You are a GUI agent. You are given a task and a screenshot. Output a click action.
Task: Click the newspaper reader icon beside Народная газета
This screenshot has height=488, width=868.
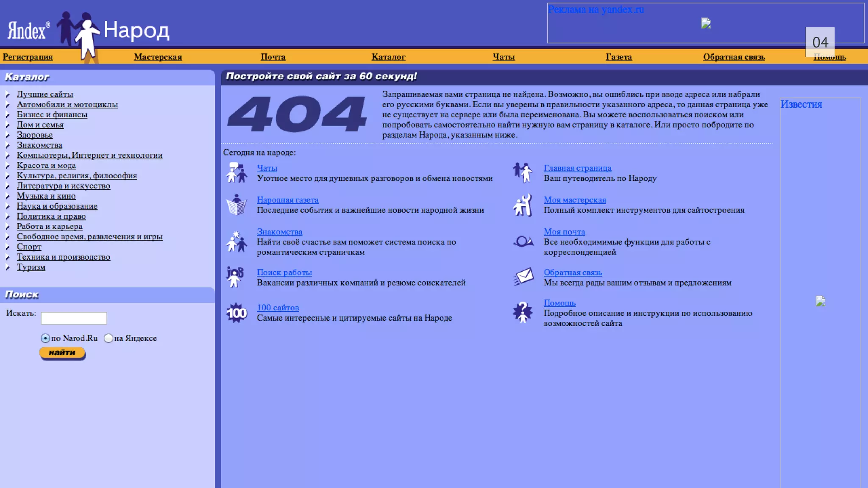[236, 205]
